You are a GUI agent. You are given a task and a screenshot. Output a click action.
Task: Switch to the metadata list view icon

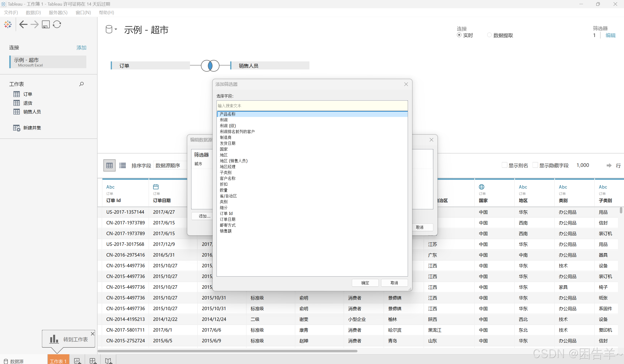pos(123,165)
